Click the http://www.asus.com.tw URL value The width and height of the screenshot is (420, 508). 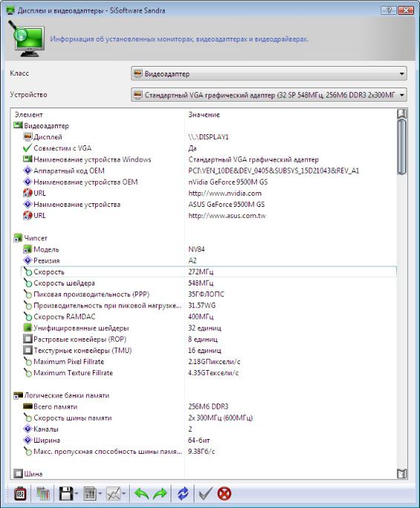227,216
